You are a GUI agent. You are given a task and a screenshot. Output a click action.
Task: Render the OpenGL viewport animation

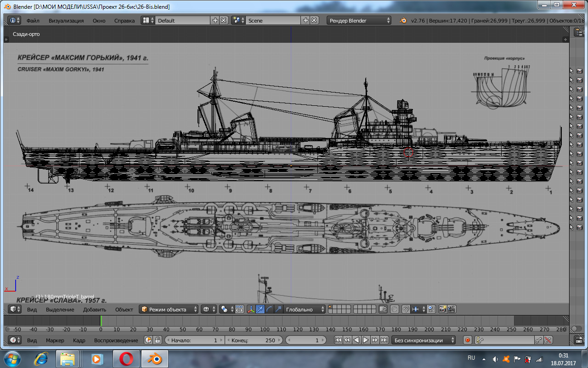click(x=452, y=309)
